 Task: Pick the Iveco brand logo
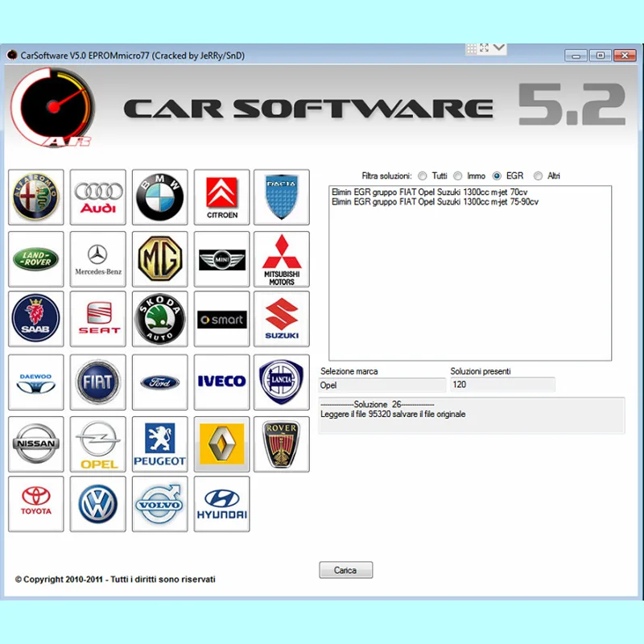click(222, 382)
